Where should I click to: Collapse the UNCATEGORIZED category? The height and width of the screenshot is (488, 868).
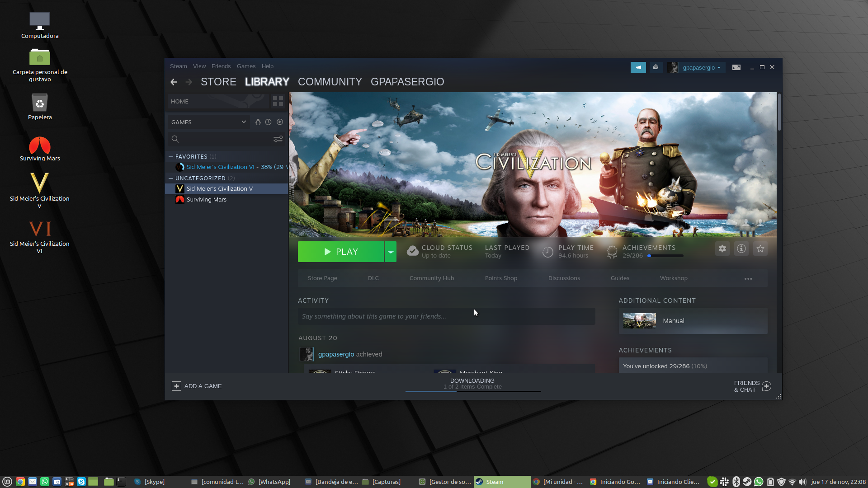(171, 178)
